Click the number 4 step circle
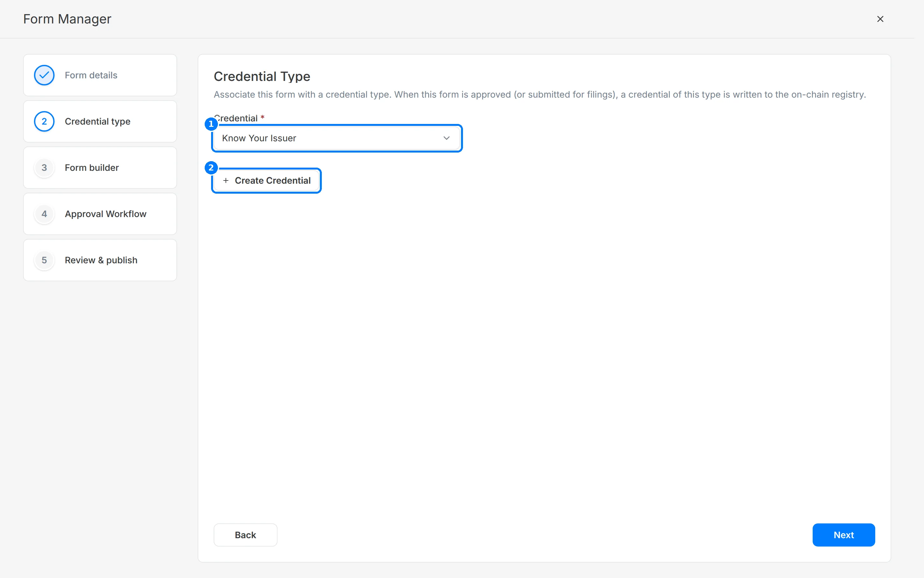Screen dimensions: 924x578 pyautogui.click(x=44, y=214)
